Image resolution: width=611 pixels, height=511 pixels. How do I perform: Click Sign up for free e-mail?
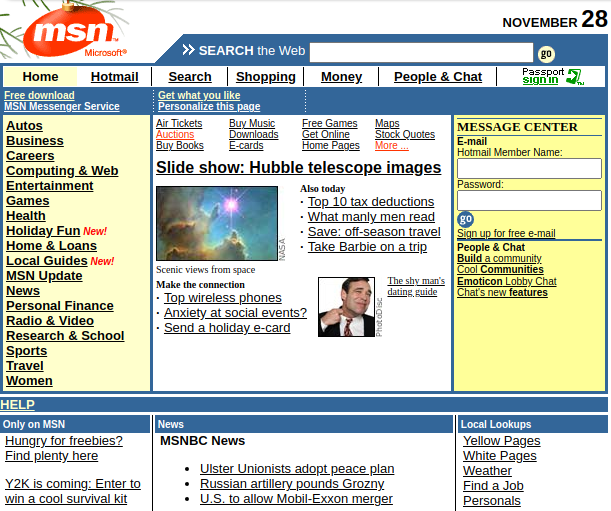[506, 233]
